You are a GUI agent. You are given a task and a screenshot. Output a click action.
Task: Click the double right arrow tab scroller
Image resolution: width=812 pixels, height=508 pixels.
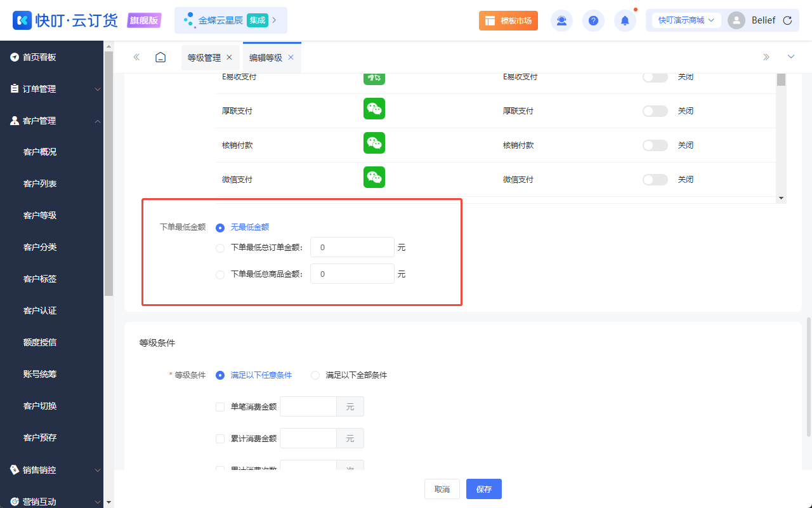tap(766, 57)
